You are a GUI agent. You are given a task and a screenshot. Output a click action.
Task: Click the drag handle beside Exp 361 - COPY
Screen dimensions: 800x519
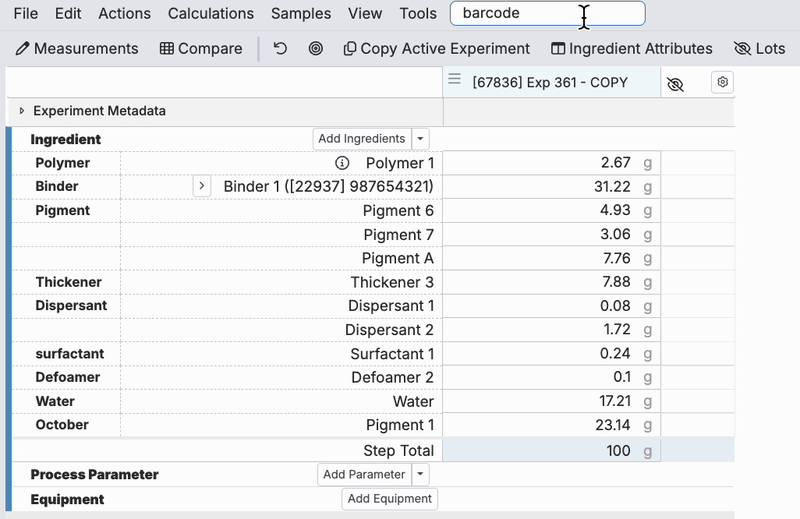point(455,79)
